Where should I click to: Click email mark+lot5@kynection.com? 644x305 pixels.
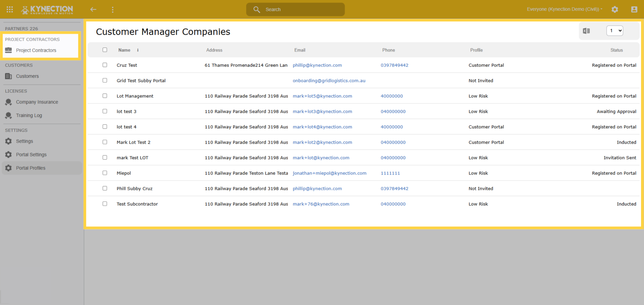tap(322, 96)
